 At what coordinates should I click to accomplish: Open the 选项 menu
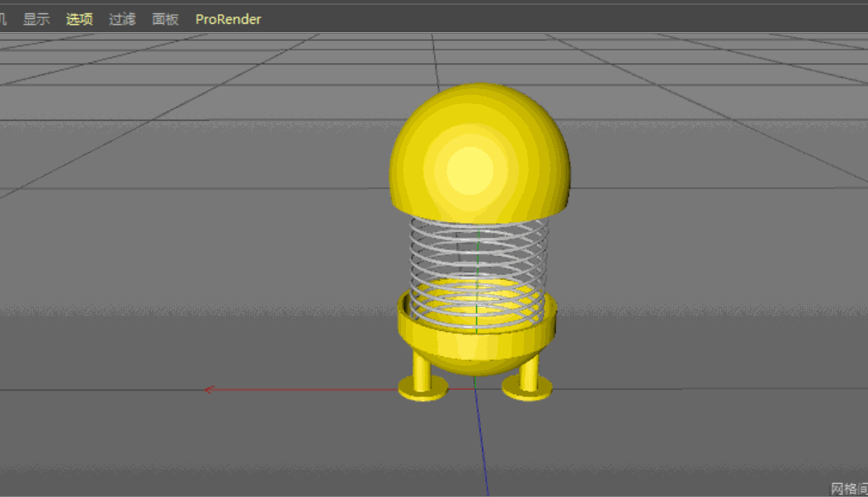coord(79,19)
